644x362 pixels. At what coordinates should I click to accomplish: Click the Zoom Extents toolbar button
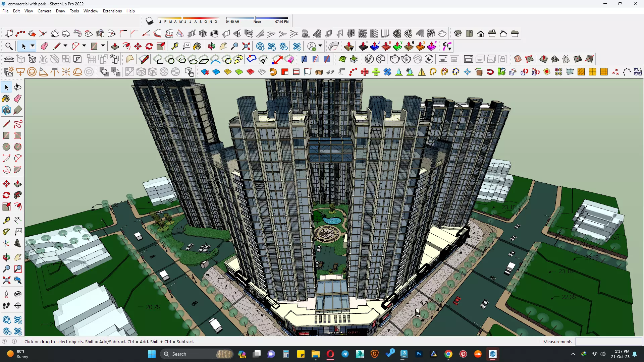pyautogui.click(x=246, y=46)
